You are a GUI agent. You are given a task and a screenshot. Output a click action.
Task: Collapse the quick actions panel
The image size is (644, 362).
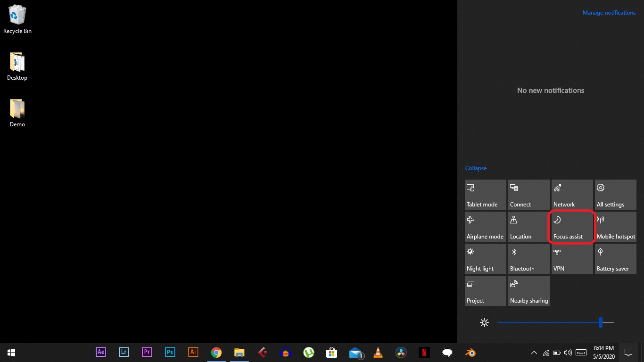[476, 168]
